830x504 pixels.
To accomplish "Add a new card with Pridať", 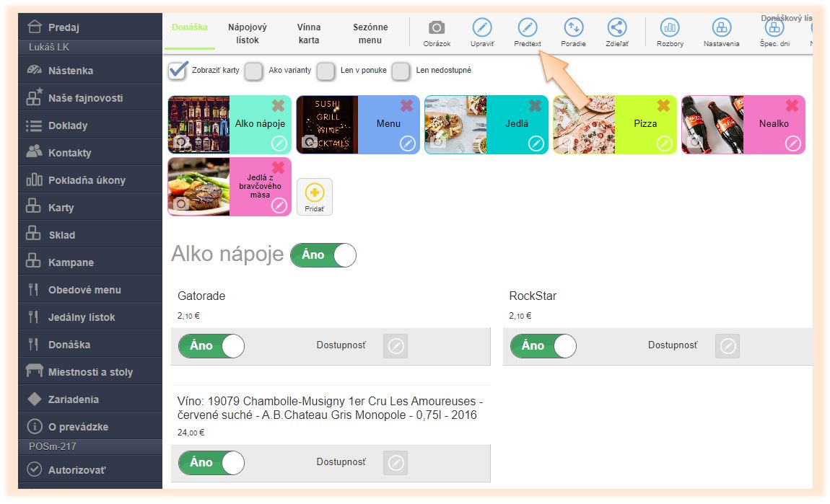I will [x=315, y=197].
